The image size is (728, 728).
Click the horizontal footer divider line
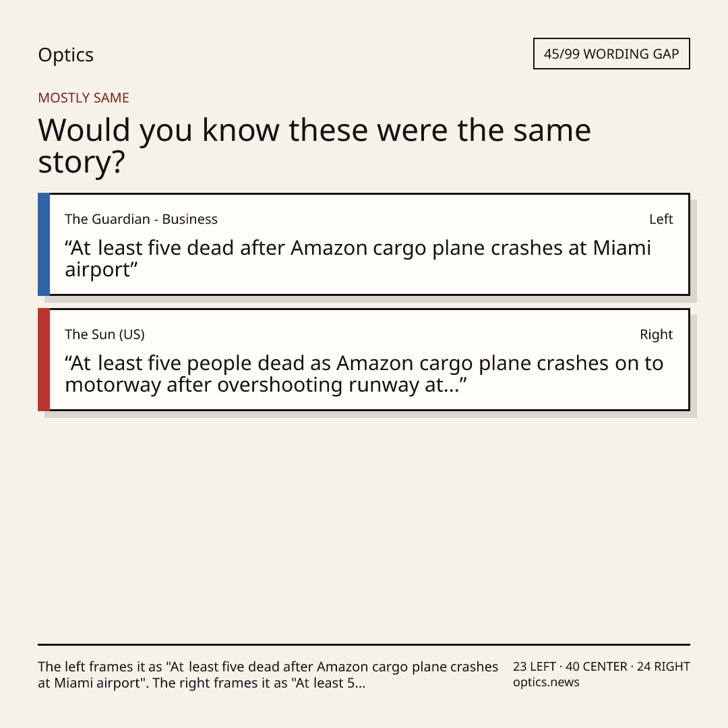[364, 644]
